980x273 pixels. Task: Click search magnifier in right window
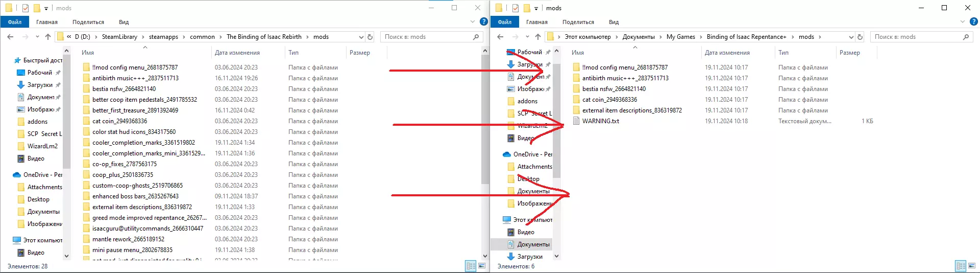[966, 37]
